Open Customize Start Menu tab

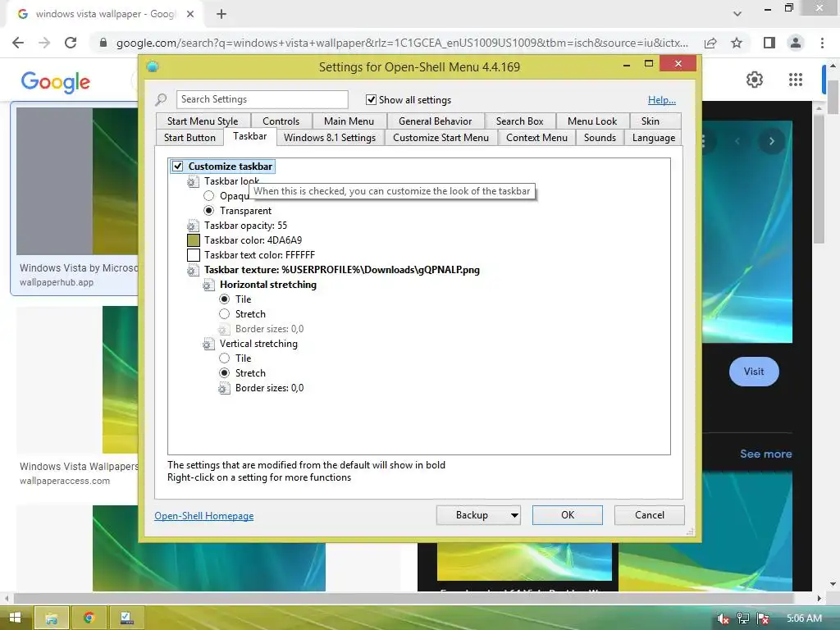(x=441, y=138)
